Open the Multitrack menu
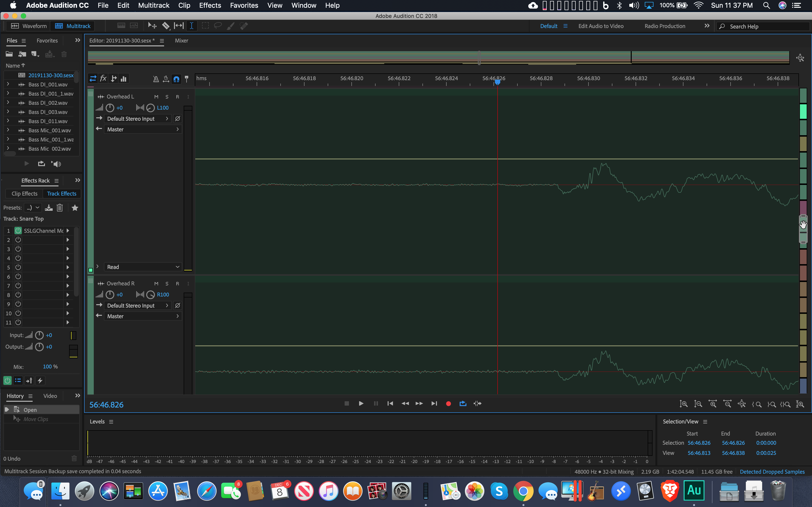812x507 pixels. point(154,5)
